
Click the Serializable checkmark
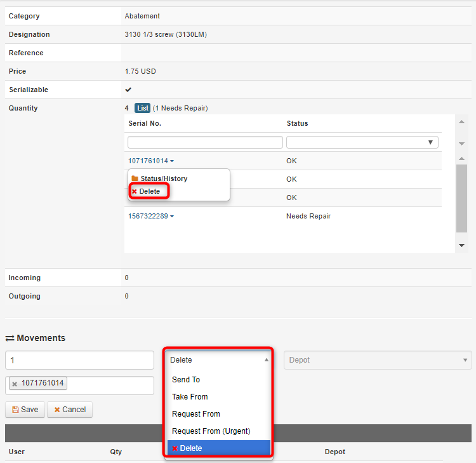pos(128,90)
